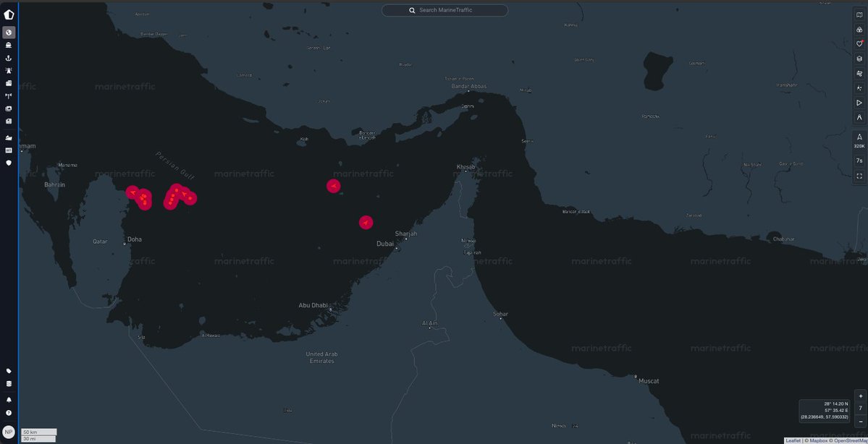Click the red marker near Persian Gulf center
This screenshot has width=868, height=444.
coord(333,187)
